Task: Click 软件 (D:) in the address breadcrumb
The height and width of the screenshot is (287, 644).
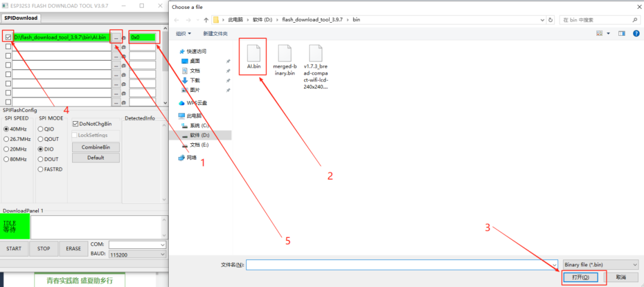Action: (x=263, y=20)
